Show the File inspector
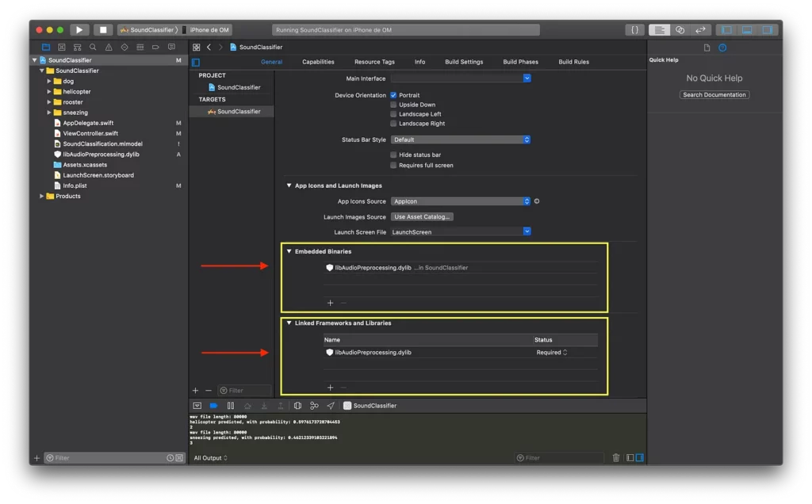This screenshot has height=504, width=812. 707,48
